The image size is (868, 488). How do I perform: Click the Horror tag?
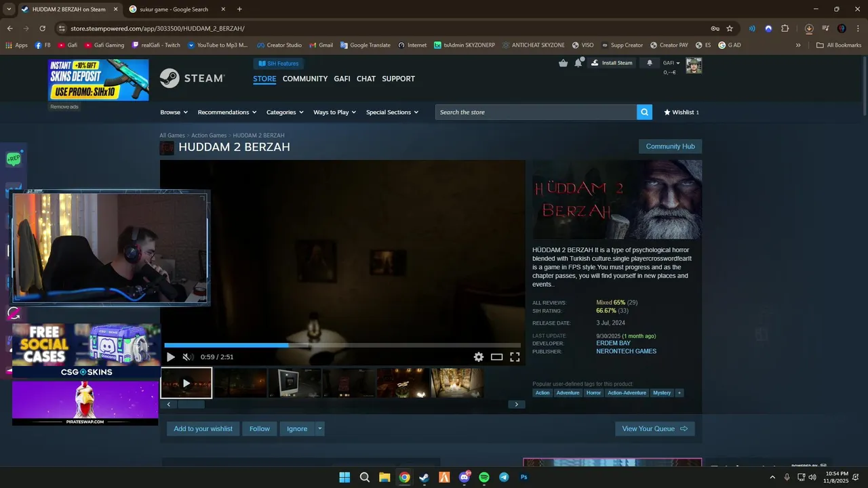click(593, 393)
